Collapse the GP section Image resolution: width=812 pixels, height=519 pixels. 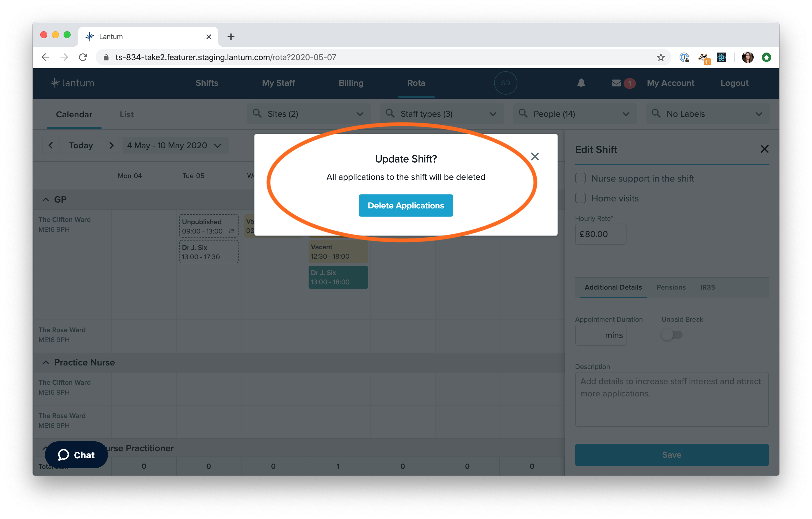[x=46, y=199]
